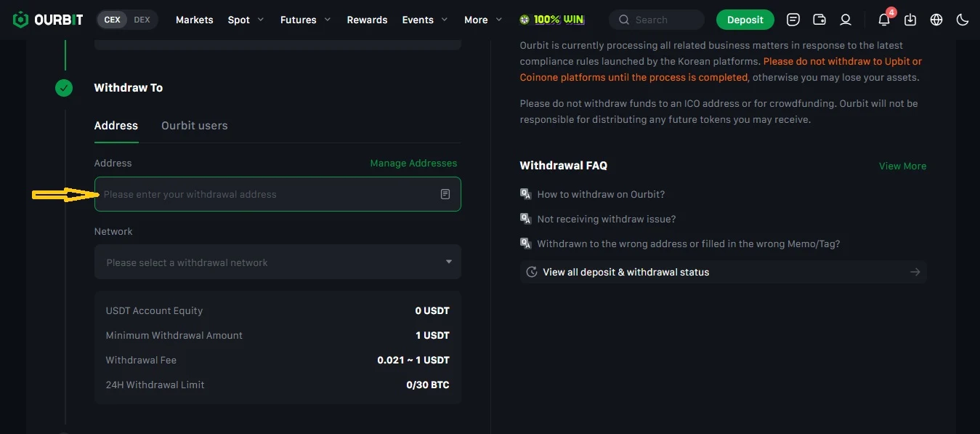The image size is (980, 434).
Task: Open Manage Addresses link
Action: tap(413, 163)
